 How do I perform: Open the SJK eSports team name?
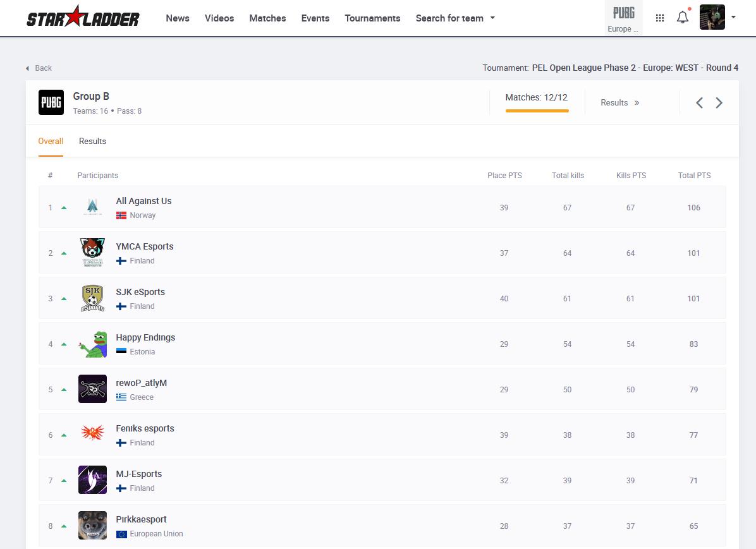coord(140,292)
